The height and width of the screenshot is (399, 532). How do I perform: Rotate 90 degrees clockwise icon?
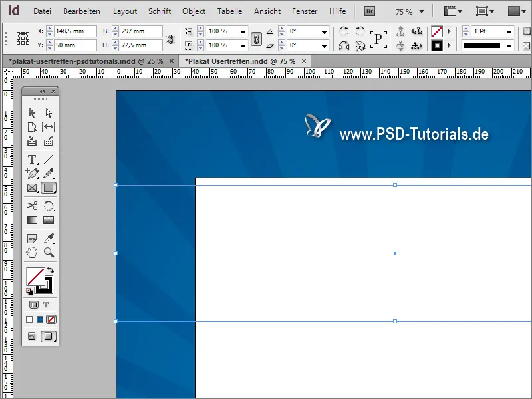344,31
